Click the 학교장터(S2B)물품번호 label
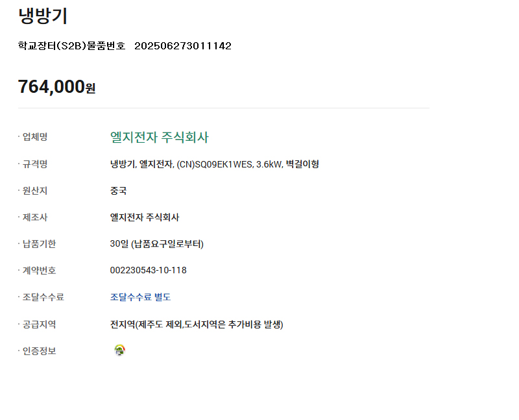The height and width of the screenshot is (420, 519). [x=71, y=45]
